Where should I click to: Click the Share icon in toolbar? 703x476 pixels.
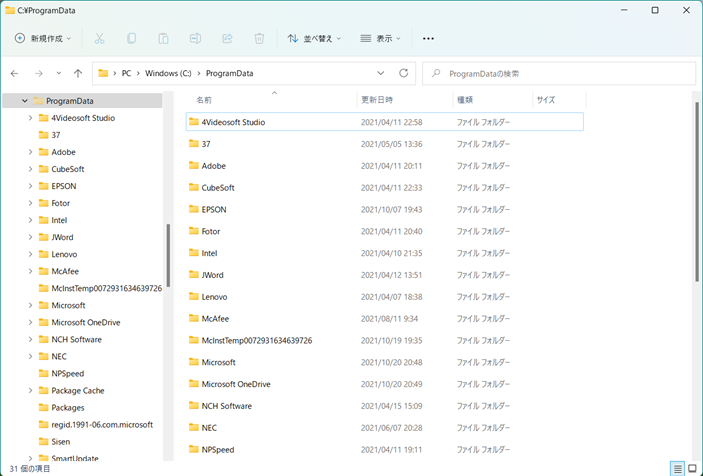pos(227,39)
